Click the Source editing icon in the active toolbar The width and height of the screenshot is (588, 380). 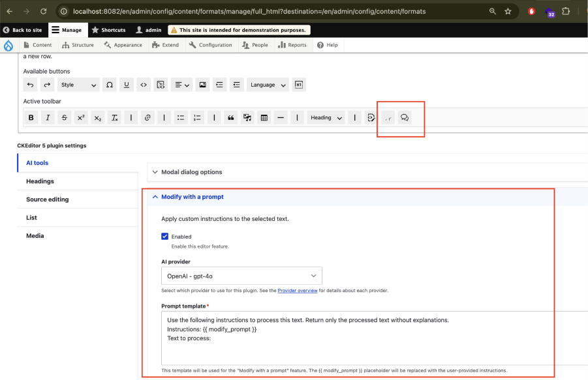pyautogui.click(x=369, y=117)
